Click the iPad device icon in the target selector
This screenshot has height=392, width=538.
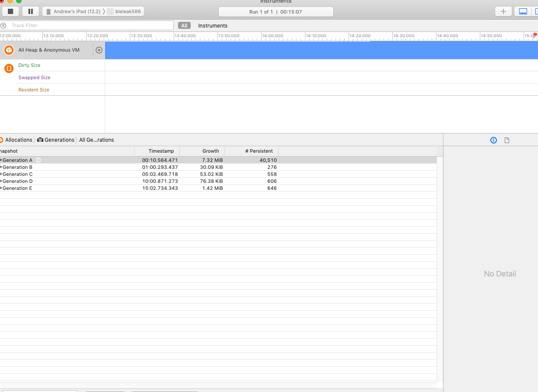click(x=48, y=11)
